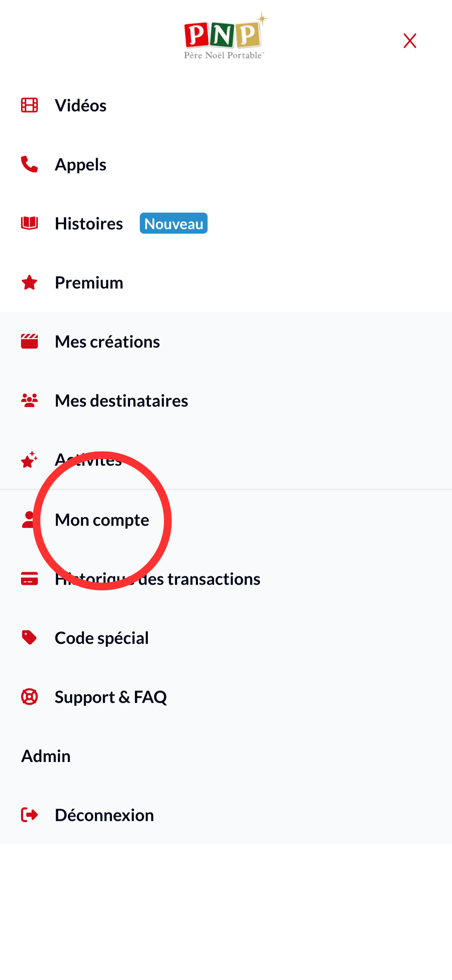Tap the Activités sparkle star icon
Image resolution: width=452 pixels, height=980 pixels.
tap(29, 460)
